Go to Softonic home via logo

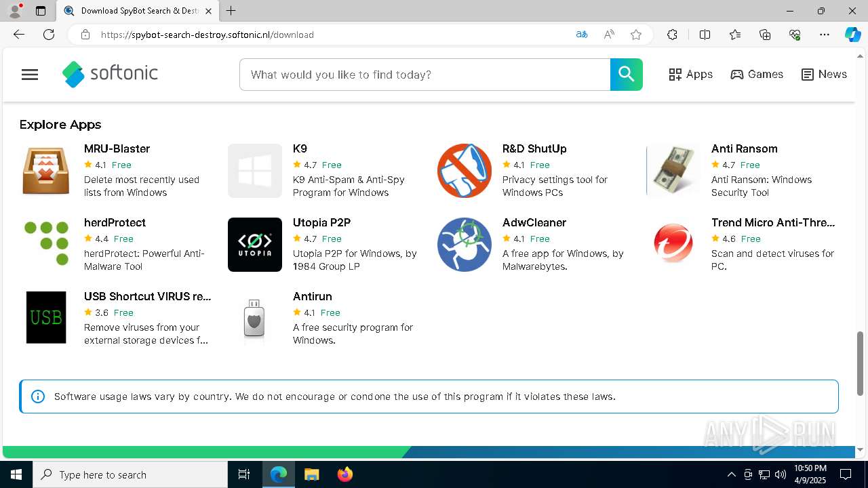coord(110,74)
